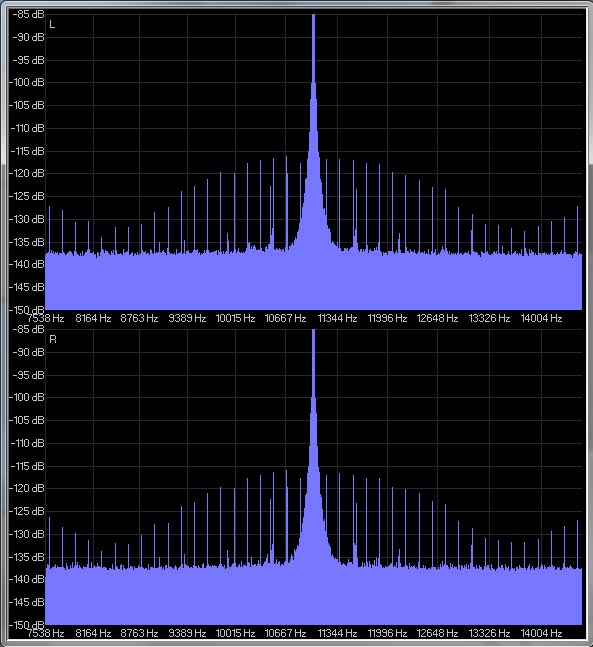Pick the -125 dB label in R channel
593x647 pixels.
pos(27,511)
